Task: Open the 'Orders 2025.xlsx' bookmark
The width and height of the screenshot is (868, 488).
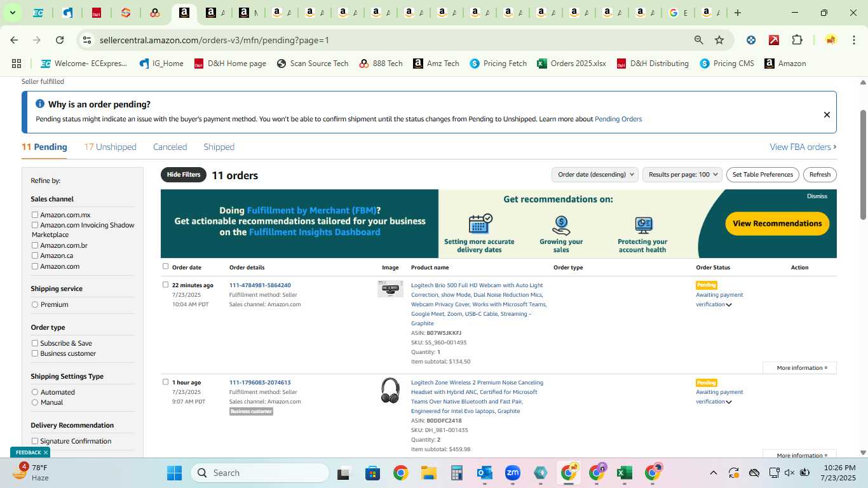Action: 571,64
